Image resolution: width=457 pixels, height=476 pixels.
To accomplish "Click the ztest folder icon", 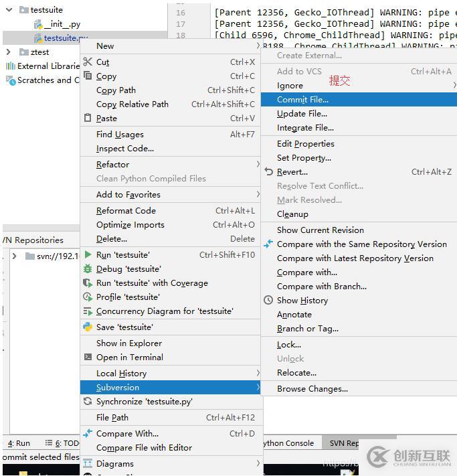I will coord(24,52).
